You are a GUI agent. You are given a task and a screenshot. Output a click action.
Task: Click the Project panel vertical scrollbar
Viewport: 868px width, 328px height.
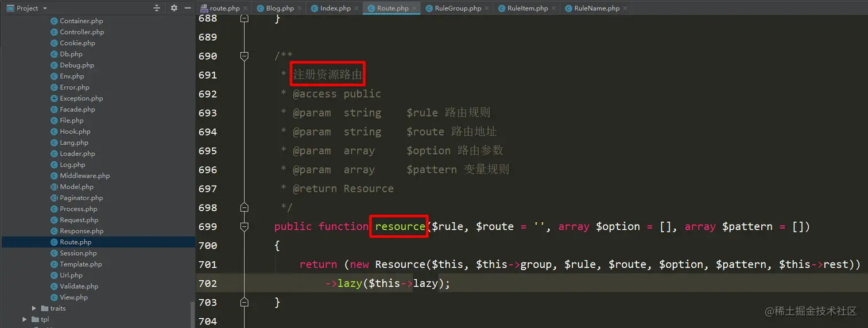(193, 315)
